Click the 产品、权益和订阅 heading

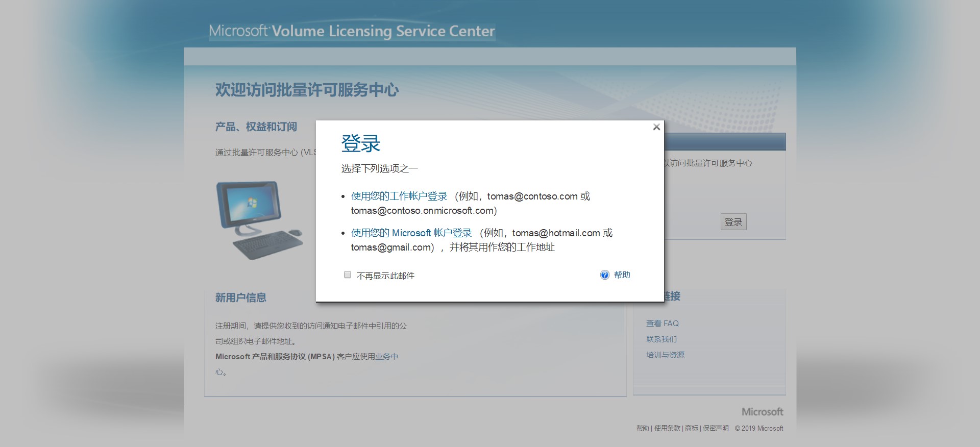[x=256, y=127]
